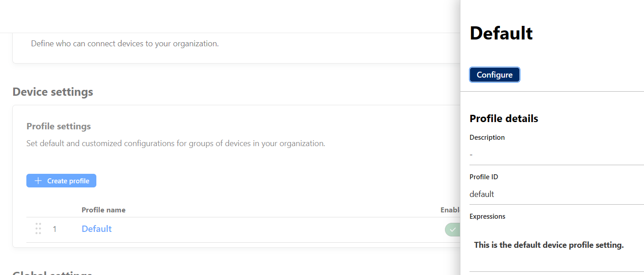Viewport: 644px width, 275px height.
Task: Click the "Define who can connect devices" text
Action: pyautogui.click(x=125, y=44)
